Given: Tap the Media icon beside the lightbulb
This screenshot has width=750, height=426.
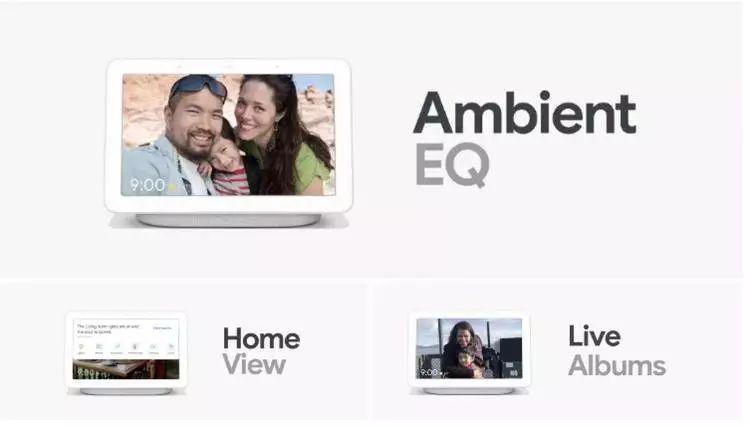Looking at the screenshot, I should (99, 346).
